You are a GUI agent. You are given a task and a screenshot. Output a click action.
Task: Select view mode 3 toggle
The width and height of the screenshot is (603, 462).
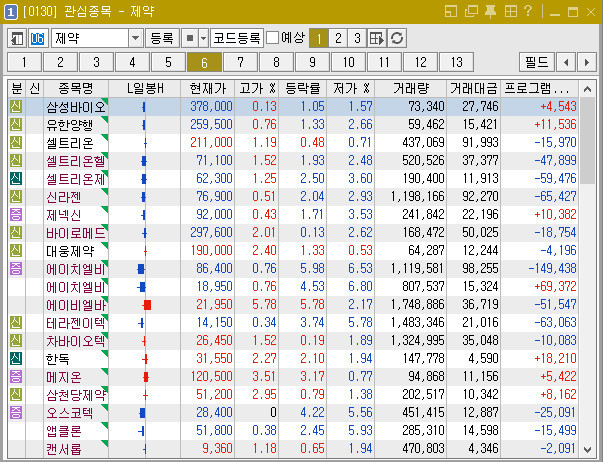357,38
